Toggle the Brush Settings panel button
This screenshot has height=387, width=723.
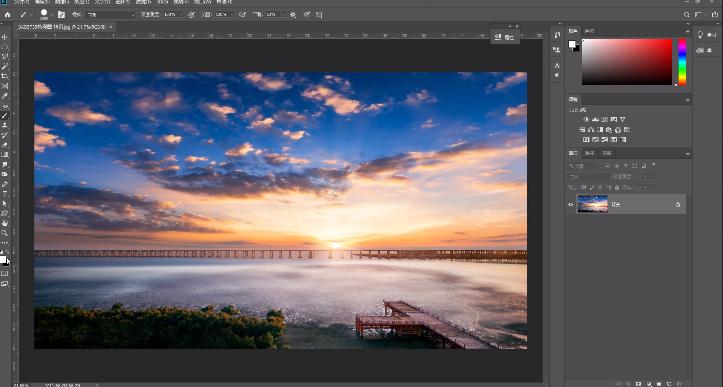(61, 15)
